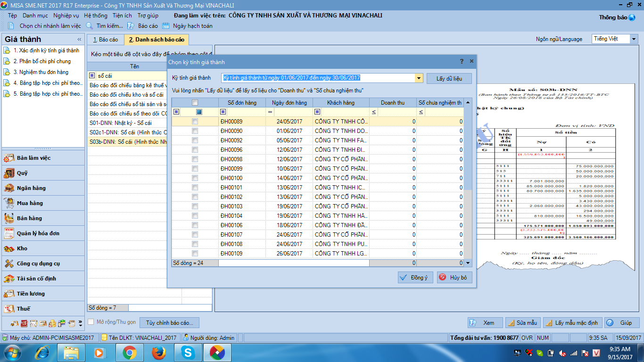The image size is (644, 362).
Task: Click the Thông báo notification globe
Action: (632, 17)
